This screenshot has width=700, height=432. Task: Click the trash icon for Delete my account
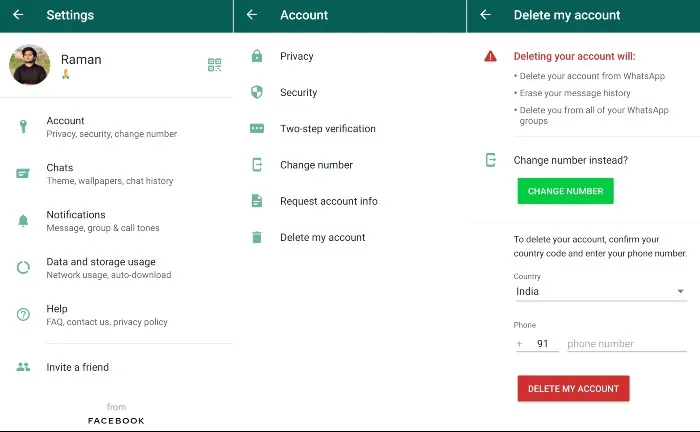(257, 237)
